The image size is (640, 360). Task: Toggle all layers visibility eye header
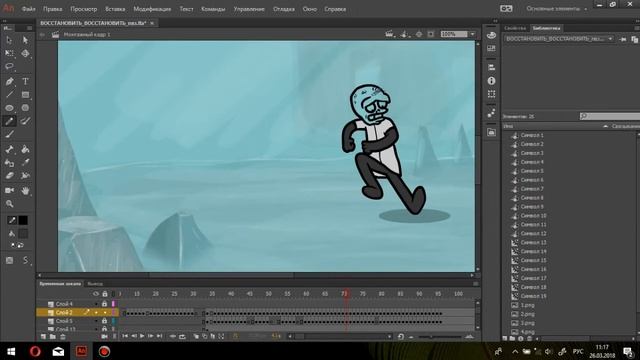tap(96, 293)
